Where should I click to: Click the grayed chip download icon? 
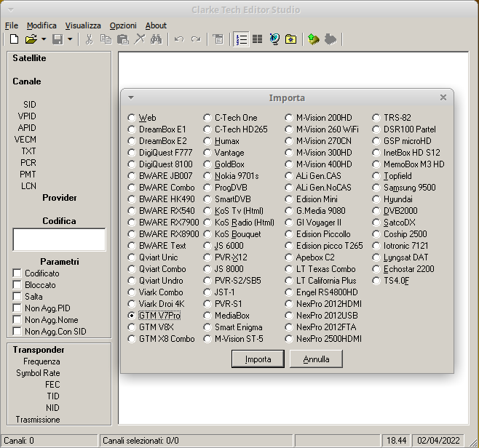[x=330, y=39]
